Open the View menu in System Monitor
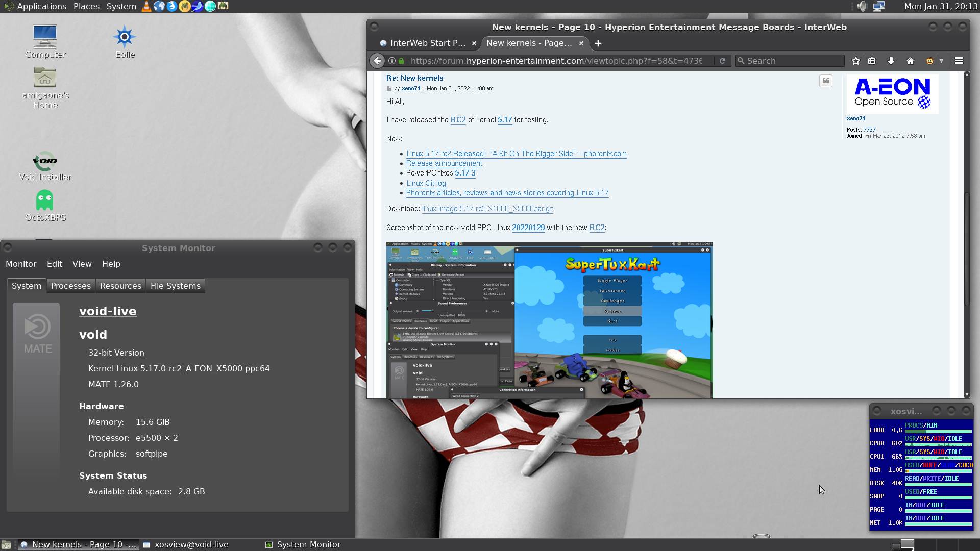 (x=82, y=264)
